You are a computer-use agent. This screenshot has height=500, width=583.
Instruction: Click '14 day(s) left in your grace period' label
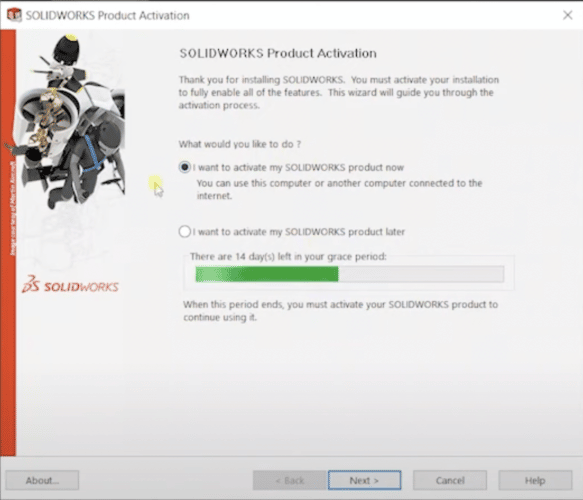[288, 257]
